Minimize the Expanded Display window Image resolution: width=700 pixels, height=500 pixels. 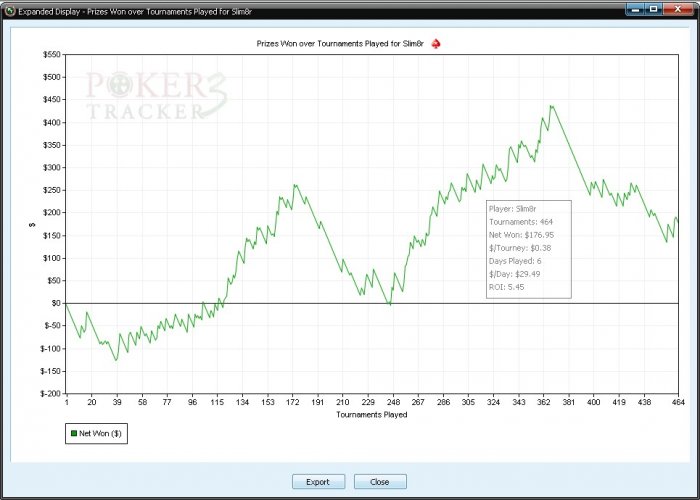pyautogui.click(x=634, y=9)
